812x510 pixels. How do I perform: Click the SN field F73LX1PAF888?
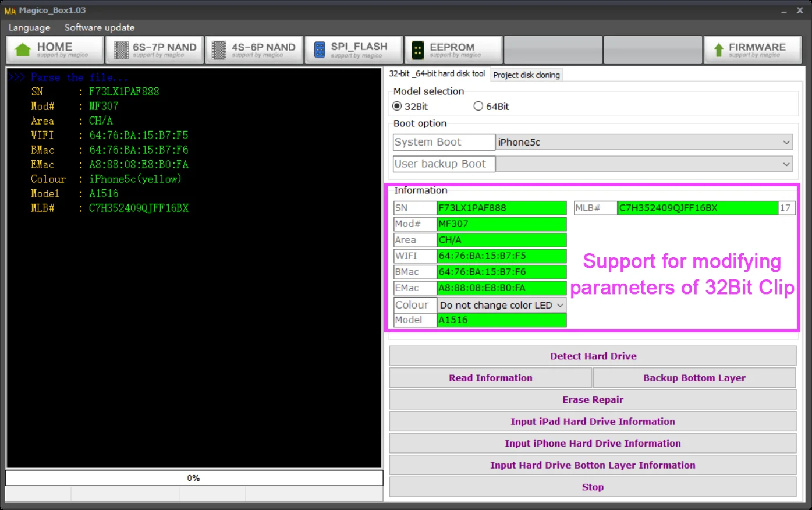click(x=502, y=208)
